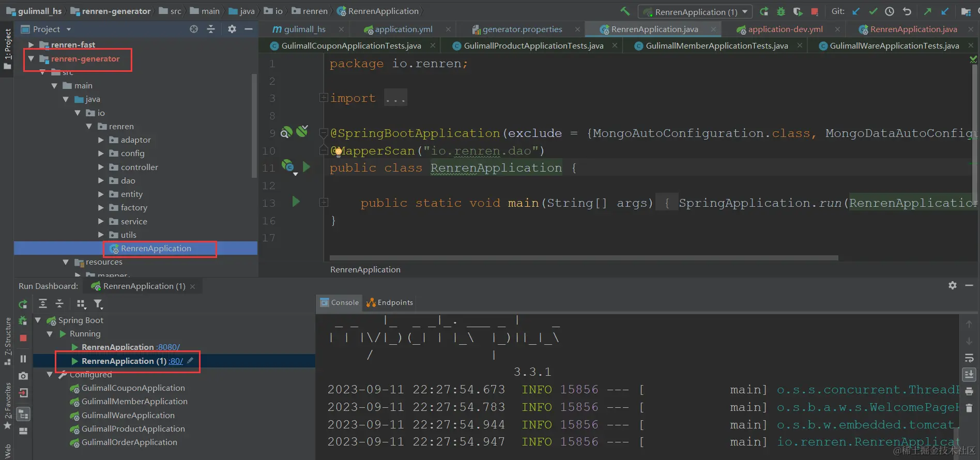Viewport: 980px width, 460px height.
Task: Expand the renren-fast module node
Action: [31, 45]
